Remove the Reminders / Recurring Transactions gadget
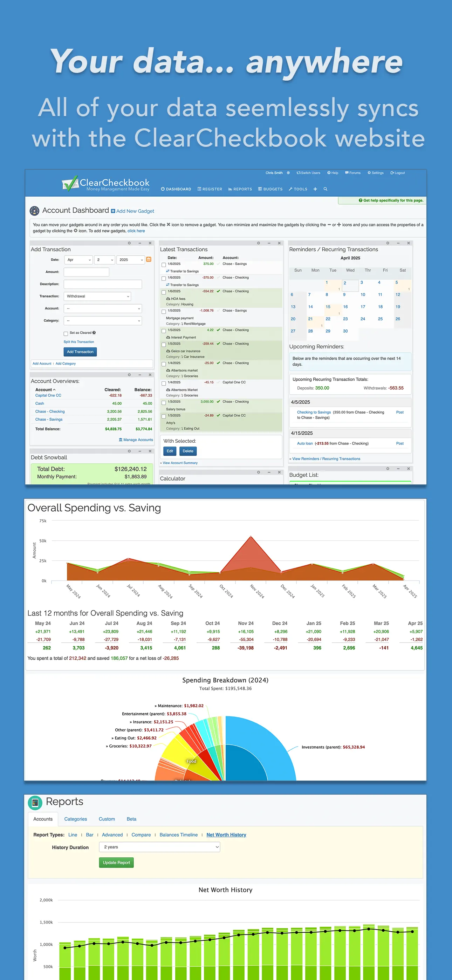Viewport: 452px width, 980px height. pyautogui.click(x=409, y=243)
